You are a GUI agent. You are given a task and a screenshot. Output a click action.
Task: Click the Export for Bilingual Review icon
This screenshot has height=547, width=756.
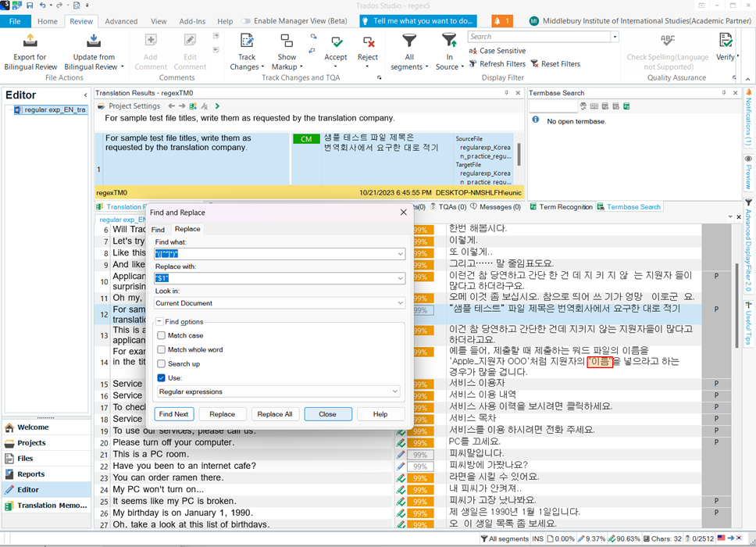[x=30, y=41]
